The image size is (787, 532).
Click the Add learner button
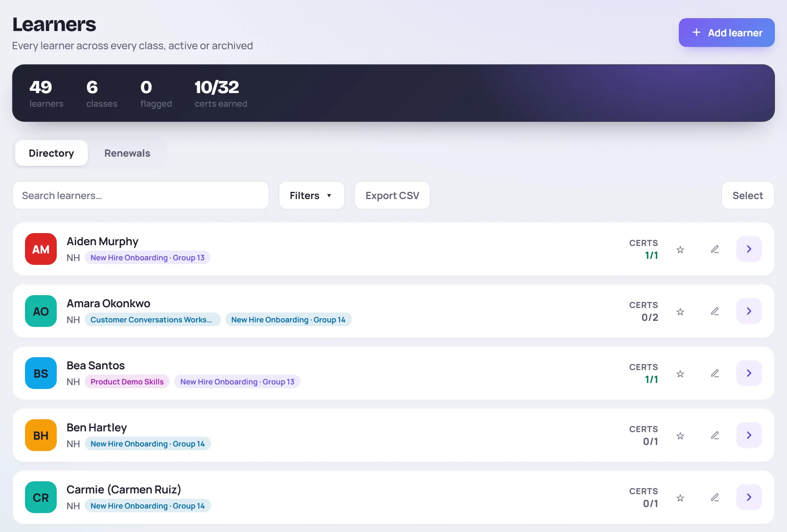click(726, 33)
